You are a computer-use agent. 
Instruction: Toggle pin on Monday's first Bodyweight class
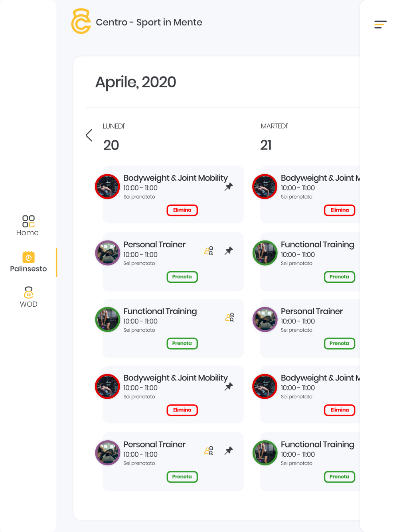(229, 187)
